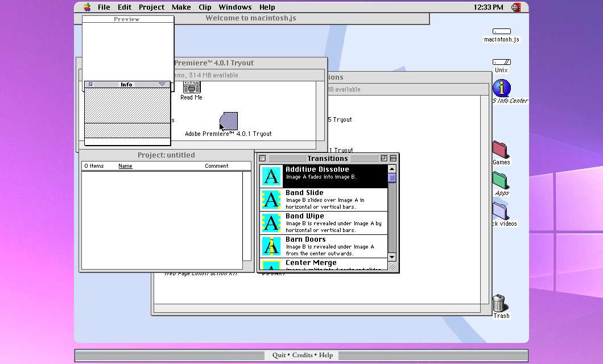
Task: Click the Transitions window zoom box
Action: (x=384, y=158)
